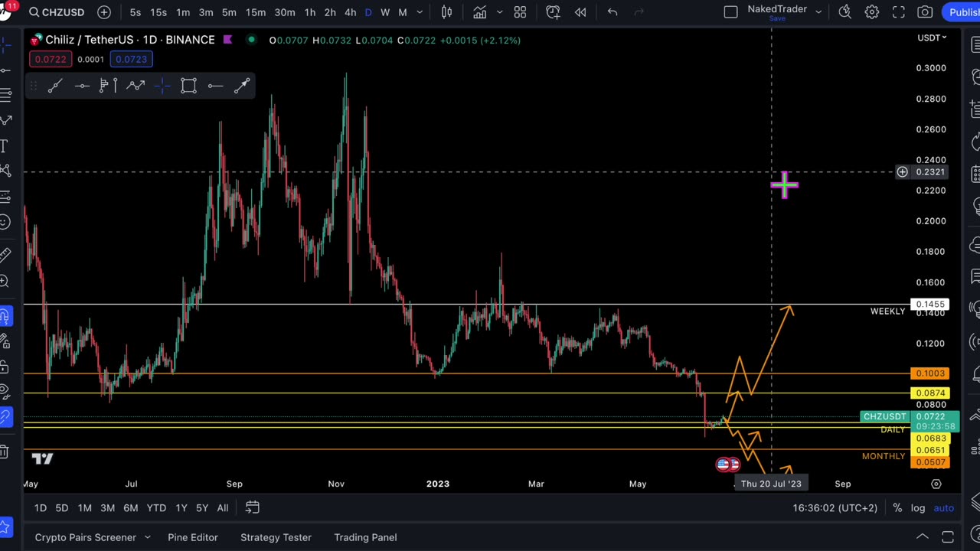The height and width of the screenshot is (551, 980).
Task: Select trend line tool in floating toolbar
Action: coord(54,86)
